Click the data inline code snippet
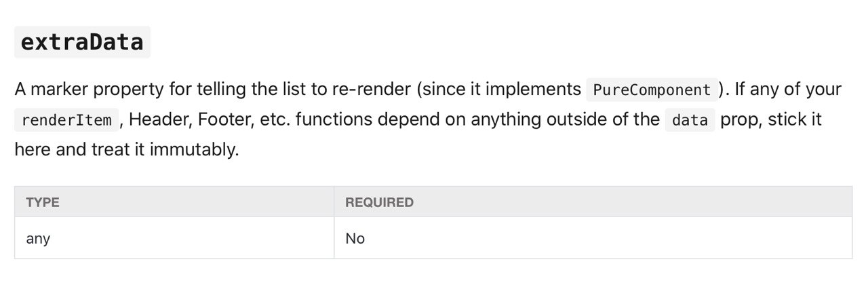The height and width of the screenshot is (283, 868). [690, 121]
